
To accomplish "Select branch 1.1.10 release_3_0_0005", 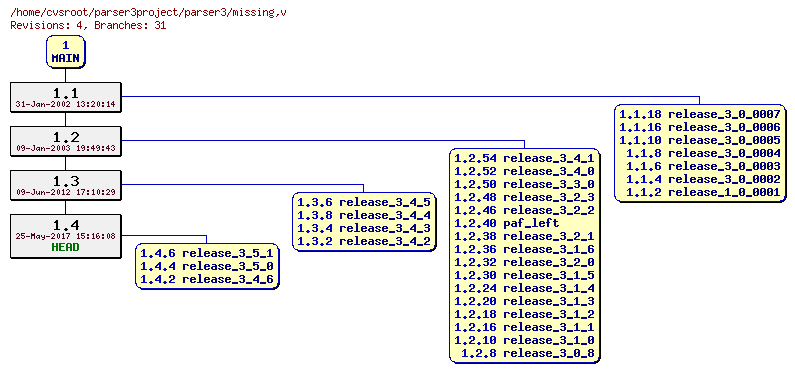I will coord(700,140).
